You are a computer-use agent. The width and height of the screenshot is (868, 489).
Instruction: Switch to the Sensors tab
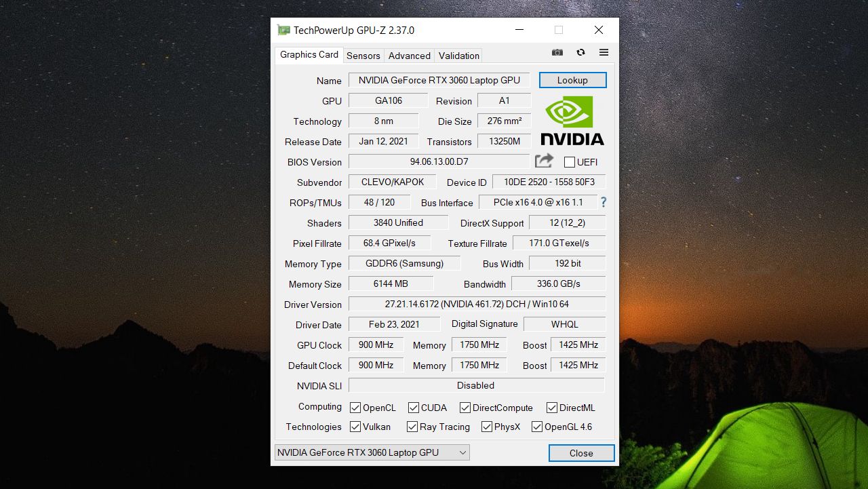[x=363, y=56]
